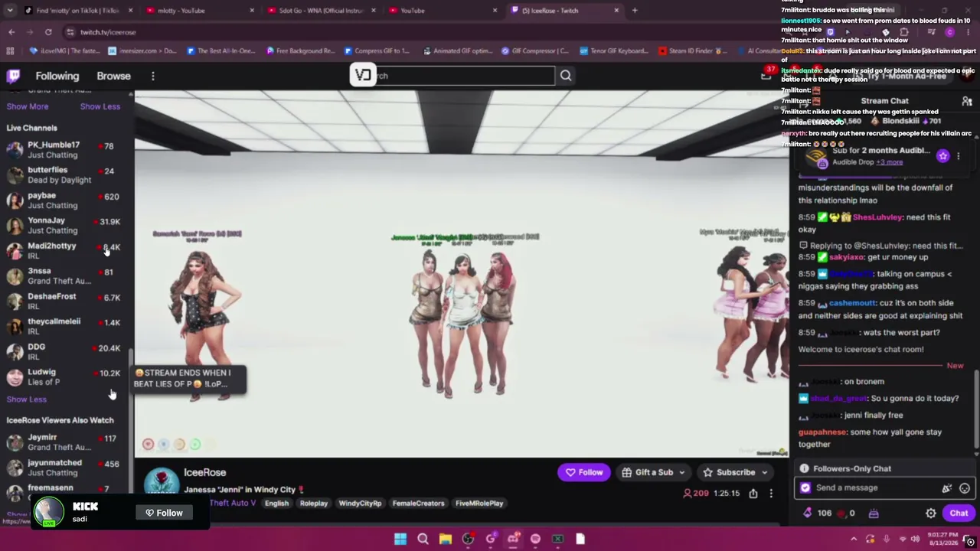The height and width of the screenshot is (551, 980).
Task: Open the Twitch top-nav more options menu
Action: coord(153,76)
